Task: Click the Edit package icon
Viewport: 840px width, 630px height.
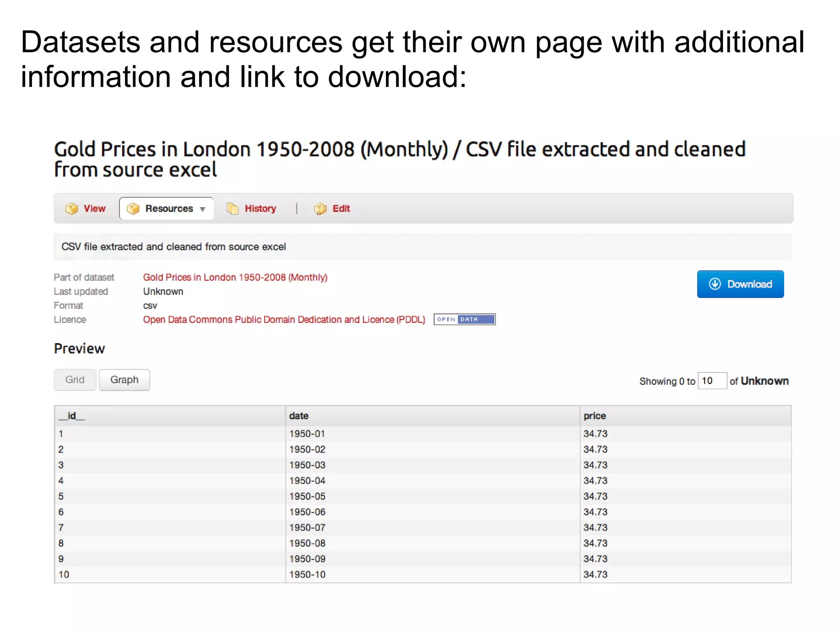Action: [x=320, y=209]
